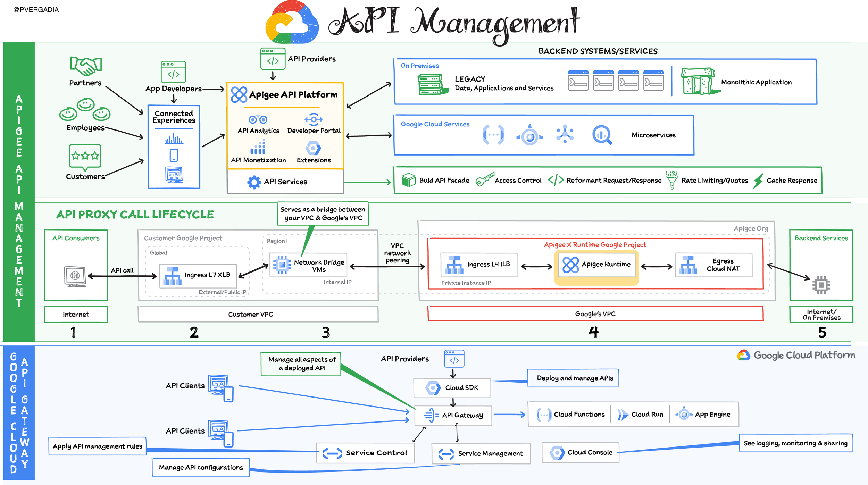Select the Reformat Request/Response code brackets icon

click(x=556, y=180)
